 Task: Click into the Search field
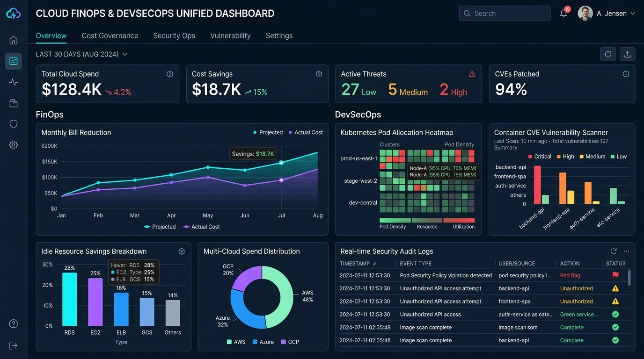click(505, 14)
